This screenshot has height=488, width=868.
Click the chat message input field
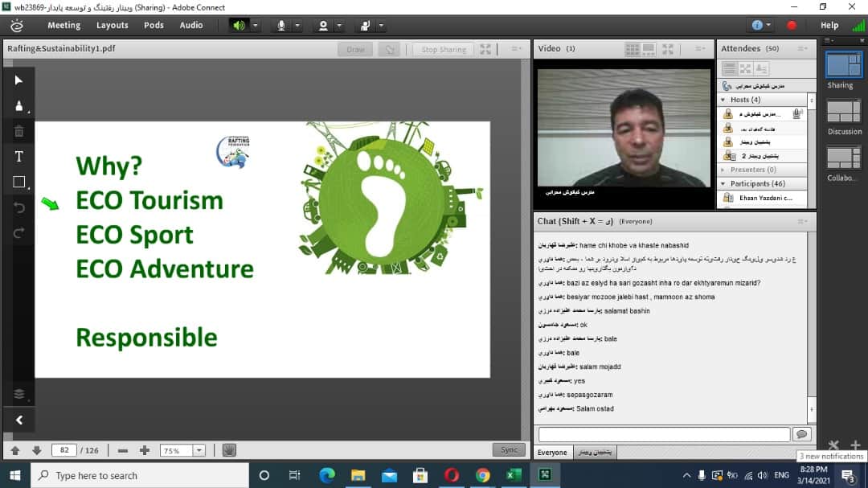664,434
